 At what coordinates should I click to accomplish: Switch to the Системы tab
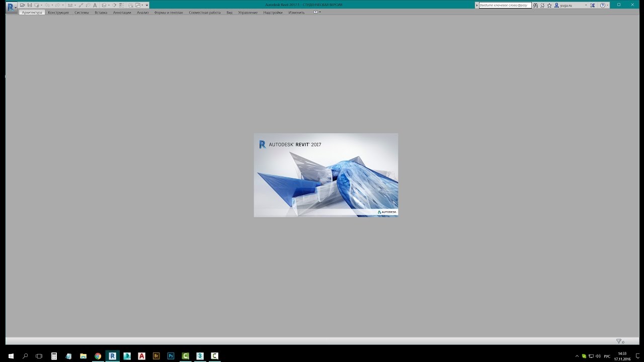click(x=82, y=12)
